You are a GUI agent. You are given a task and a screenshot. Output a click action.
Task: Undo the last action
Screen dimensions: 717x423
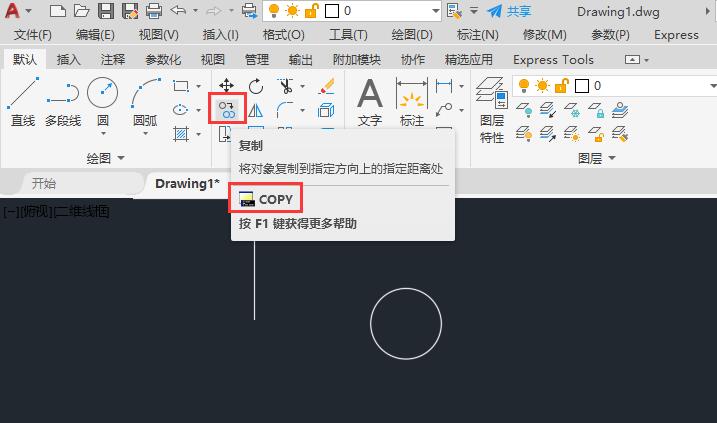tap(178, 10)
